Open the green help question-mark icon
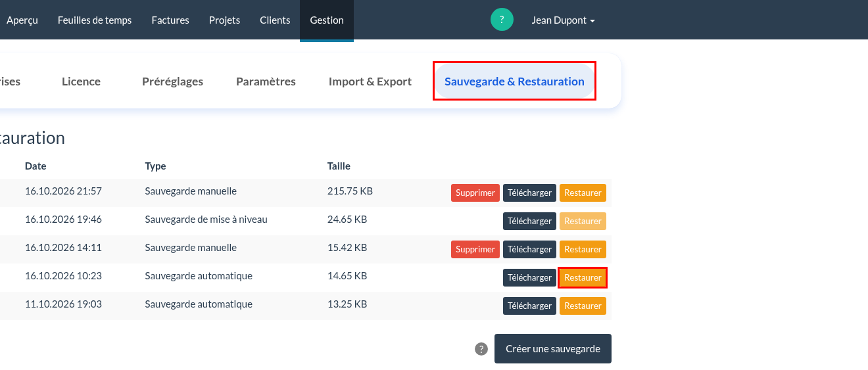The height and width of the screenshot is (370, 868). click(x=502, y=20)
